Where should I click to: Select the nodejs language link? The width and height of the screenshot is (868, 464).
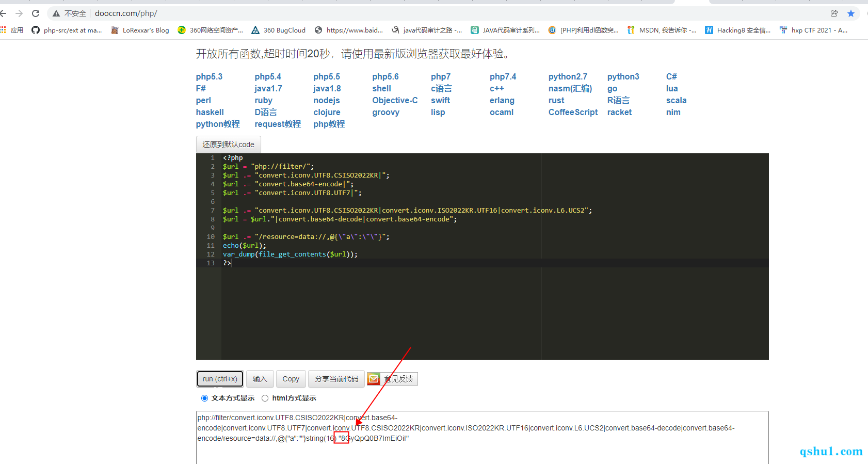click(327, 100)
